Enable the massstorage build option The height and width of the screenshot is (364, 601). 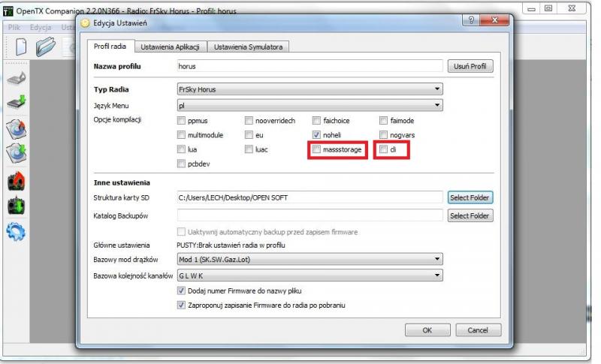(x=318, y=150)
